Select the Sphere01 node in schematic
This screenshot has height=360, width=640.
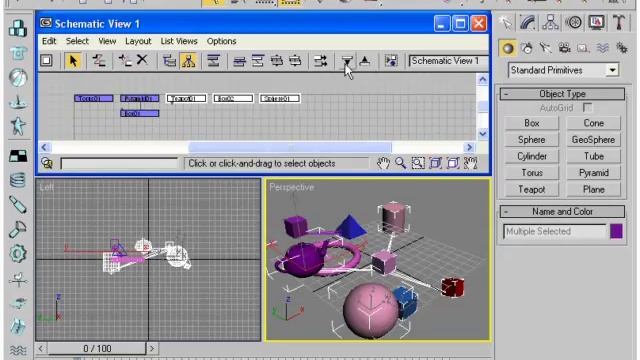coord(280,98)
